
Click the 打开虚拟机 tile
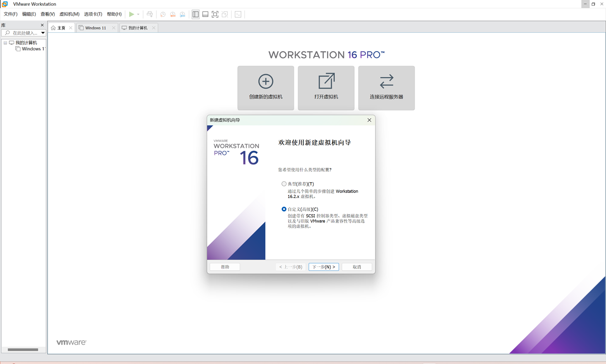[x=326, y=88]
